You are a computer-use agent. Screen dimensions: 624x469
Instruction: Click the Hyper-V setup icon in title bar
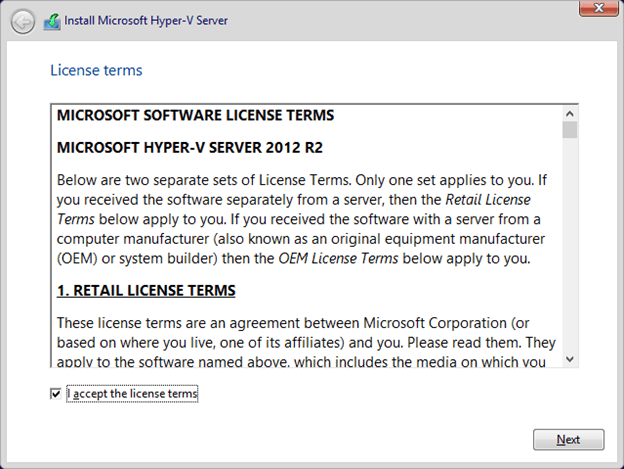52,21
